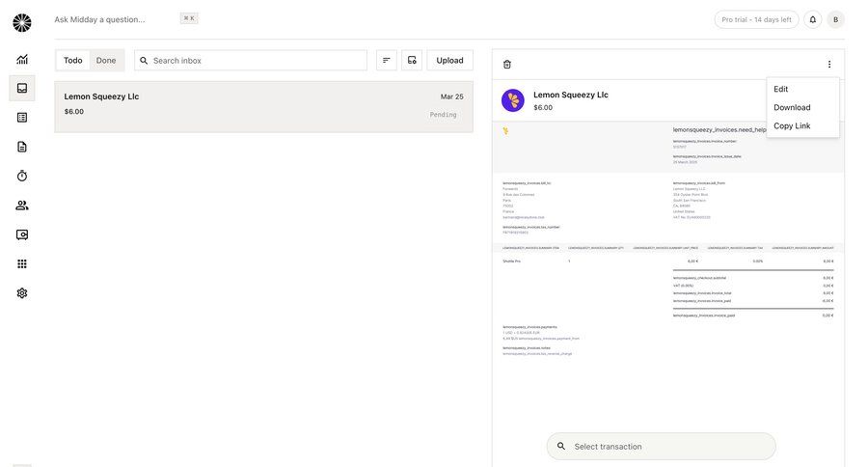Click the Upload button

pyautogui.click(x=450, y=61)
